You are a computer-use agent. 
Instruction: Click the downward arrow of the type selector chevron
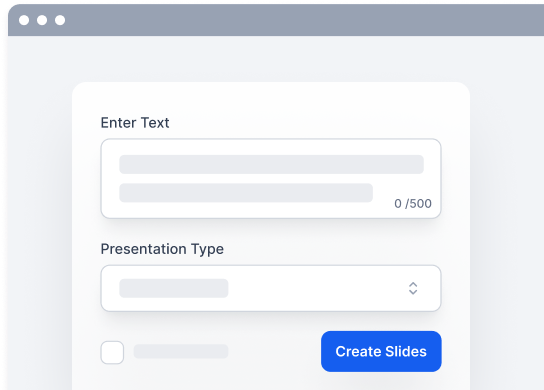[413, 292]
